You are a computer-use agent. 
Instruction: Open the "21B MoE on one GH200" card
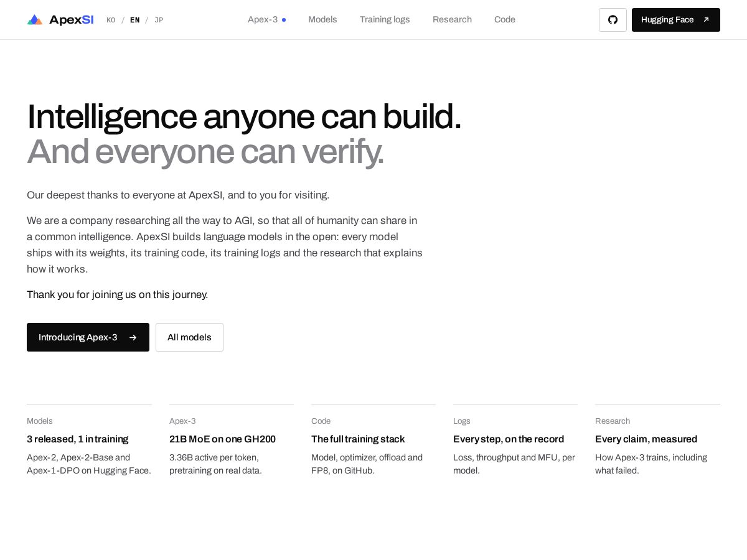(x=232, y=441)
